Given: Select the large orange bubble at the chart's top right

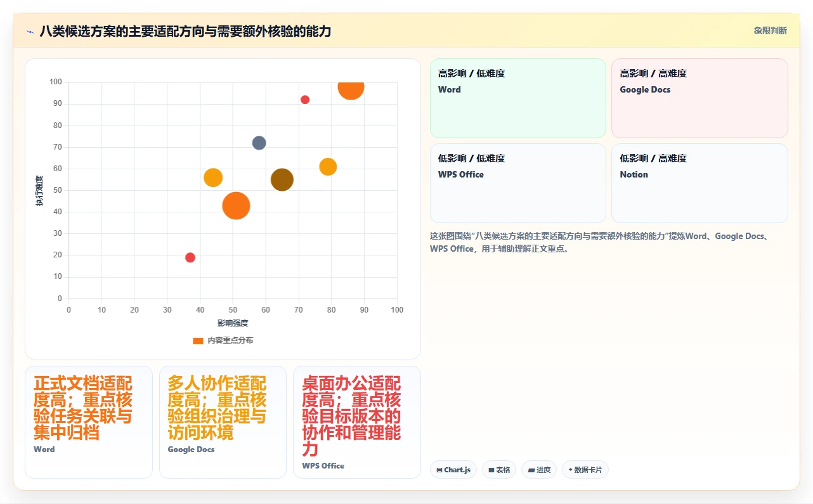Looking at the screenshot, I should (x=351, y=87).
